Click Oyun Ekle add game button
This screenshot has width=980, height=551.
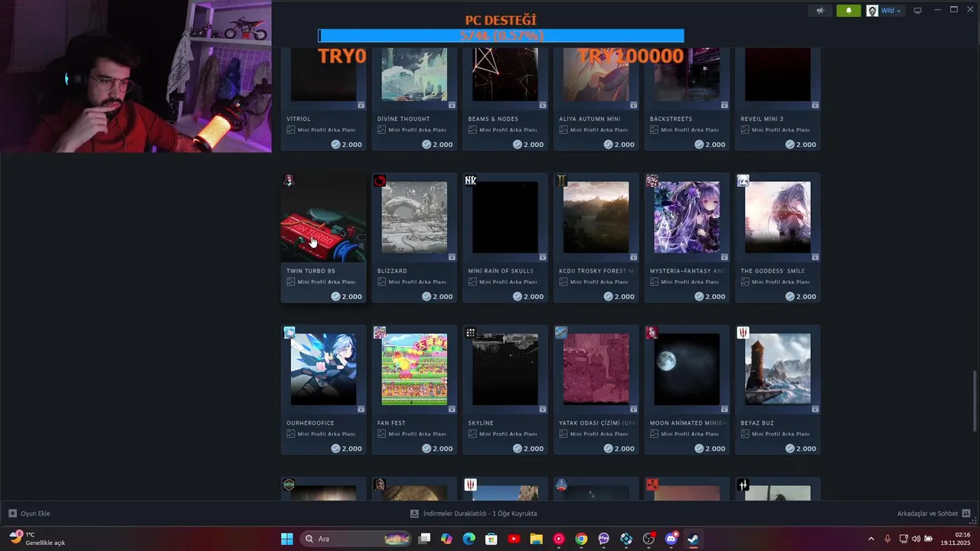tap(29, 514)
